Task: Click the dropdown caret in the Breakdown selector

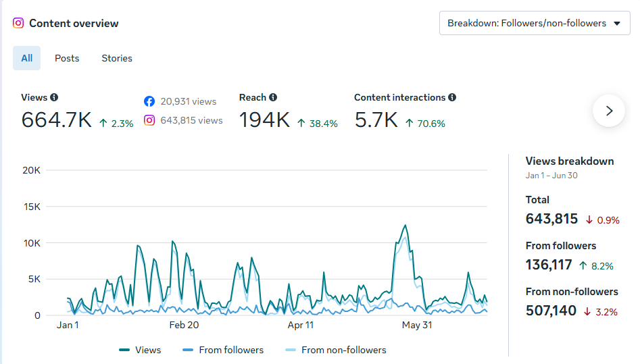Action: [617, 24]
